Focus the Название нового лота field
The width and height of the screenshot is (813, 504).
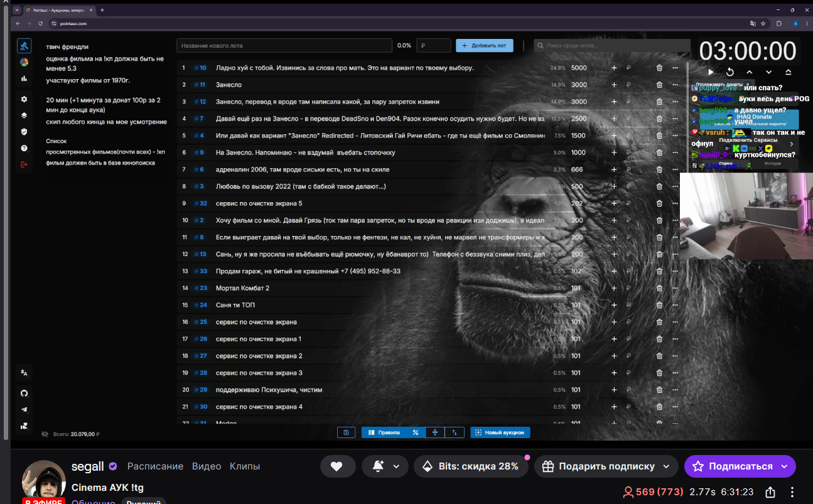click(284, 46)
